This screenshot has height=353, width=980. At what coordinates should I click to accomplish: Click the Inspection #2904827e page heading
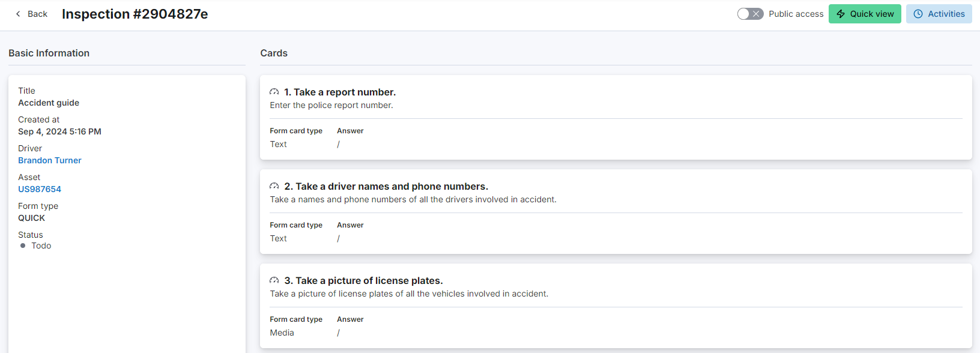click(135, 14)
